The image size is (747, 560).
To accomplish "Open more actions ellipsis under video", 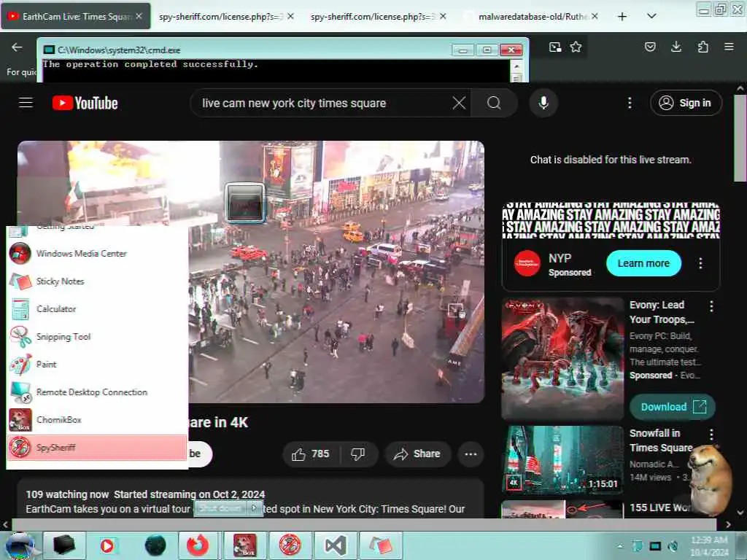I will [x=471, y=454].
